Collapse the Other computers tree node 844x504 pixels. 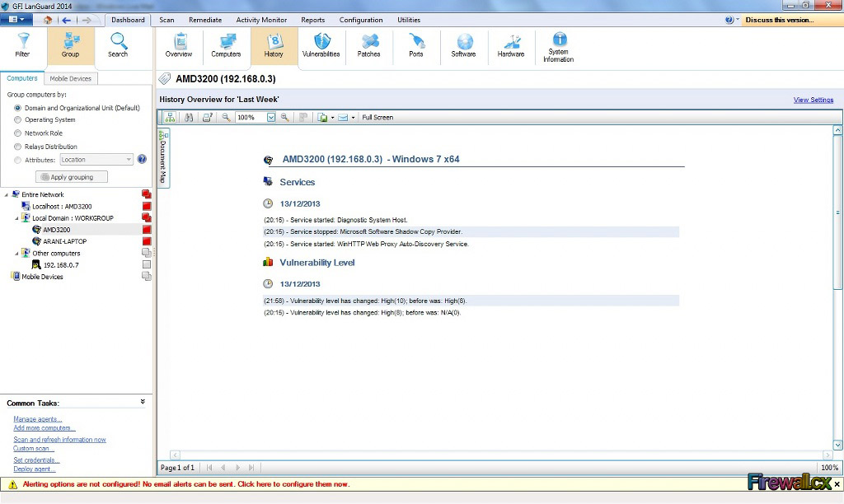coord(16,254)
